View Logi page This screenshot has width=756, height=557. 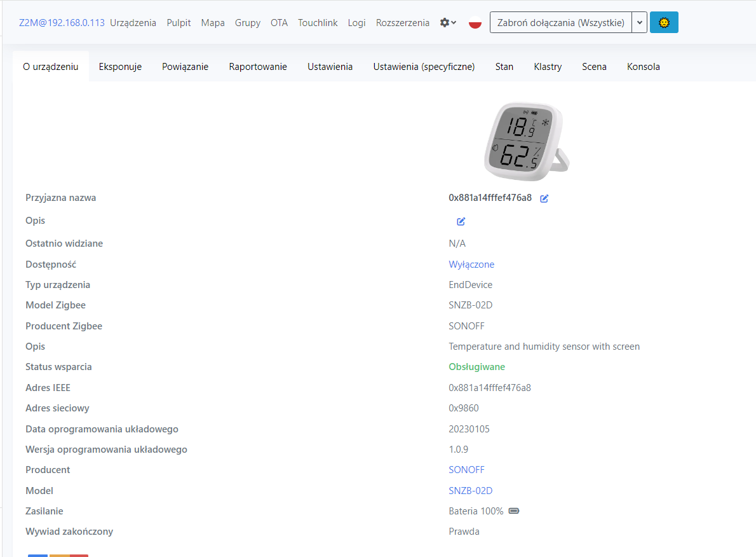357,23
